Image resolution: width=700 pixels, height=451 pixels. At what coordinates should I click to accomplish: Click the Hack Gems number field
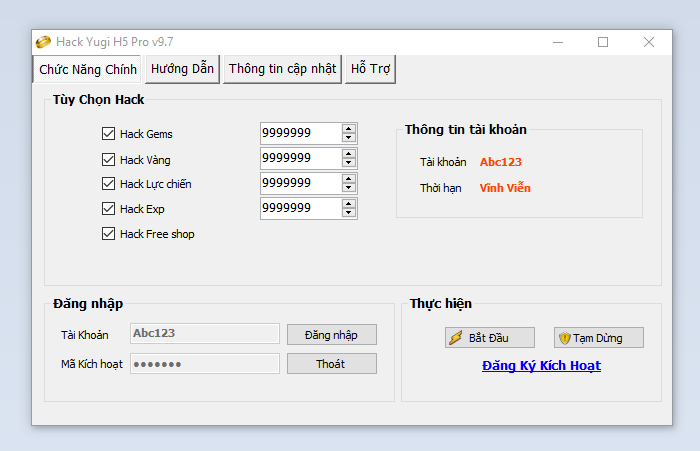click(x=299, y=134)
